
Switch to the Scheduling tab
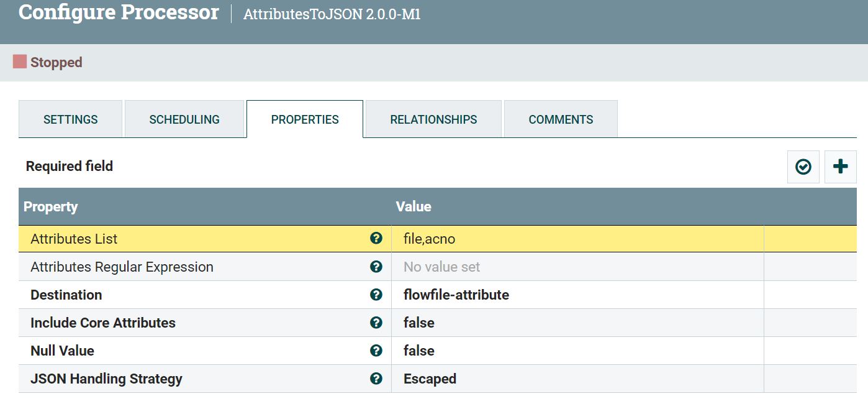click(184, 119)
